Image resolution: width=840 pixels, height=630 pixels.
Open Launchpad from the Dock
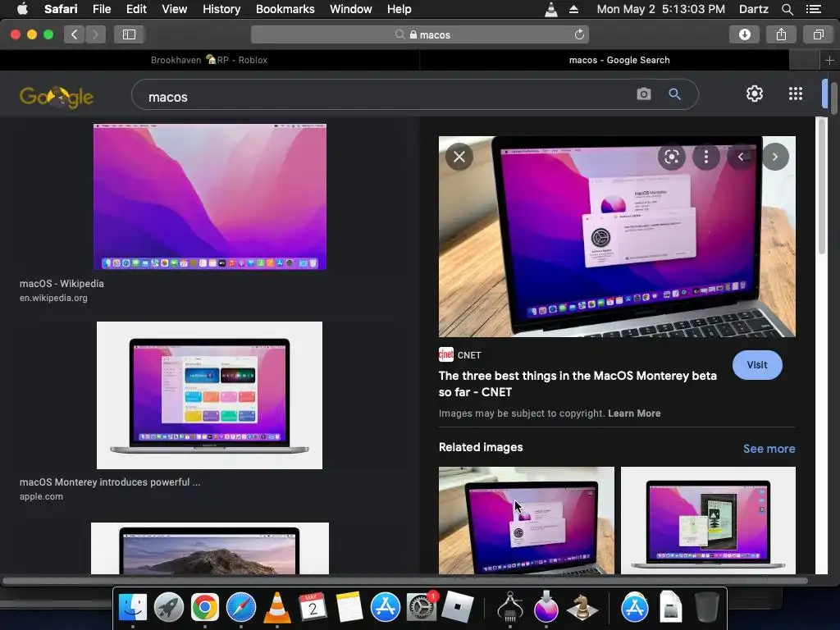[169, 607]
